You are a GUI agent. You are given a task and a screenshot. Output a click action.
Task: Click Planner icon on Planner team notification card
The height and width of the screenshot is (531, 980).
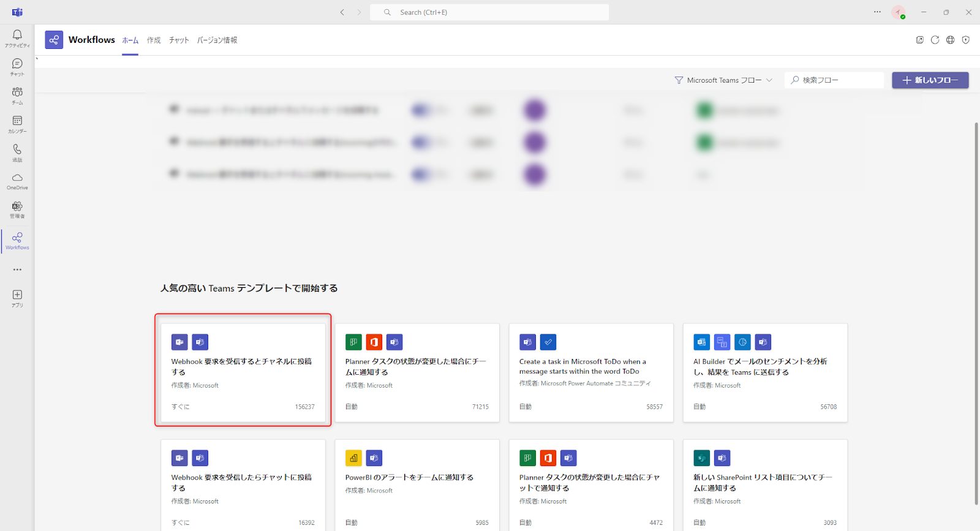pyautogui.click(x=353, y=342)
